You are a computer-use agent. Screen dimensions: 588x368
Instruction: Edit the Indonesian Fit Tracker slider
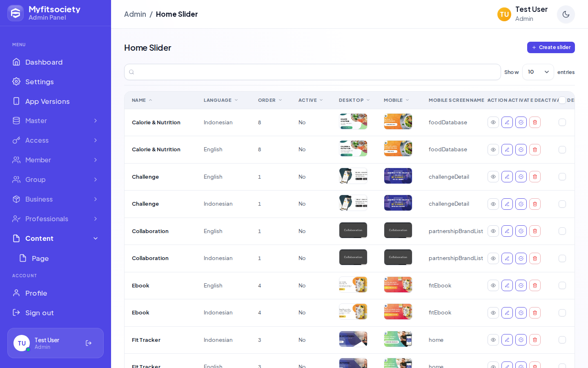click(507, 340)
